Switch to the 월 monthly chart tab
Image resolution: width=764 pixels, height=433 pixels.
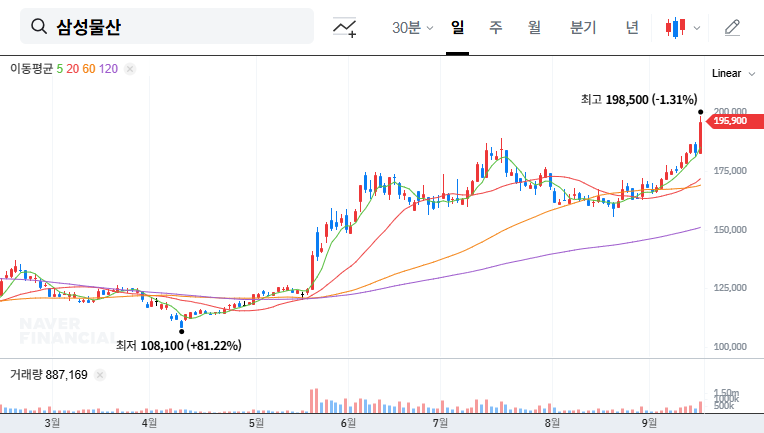click(x=534, y=27)
